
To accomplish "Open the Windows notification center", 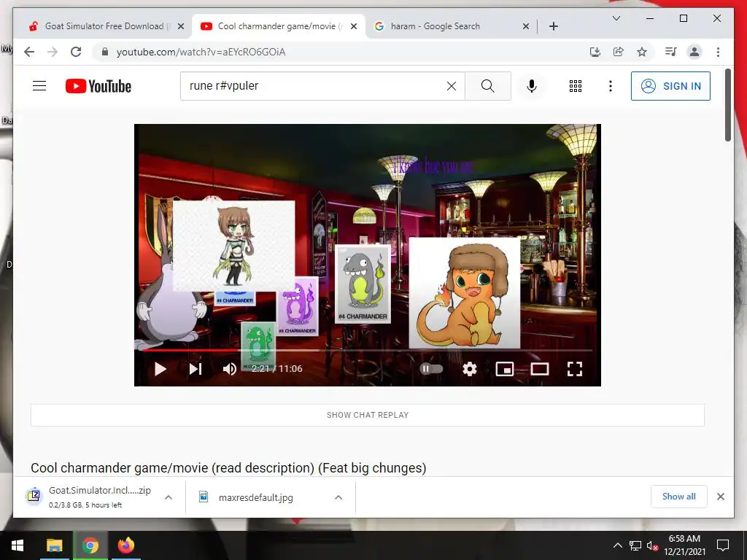I will (x=723, y=545).
